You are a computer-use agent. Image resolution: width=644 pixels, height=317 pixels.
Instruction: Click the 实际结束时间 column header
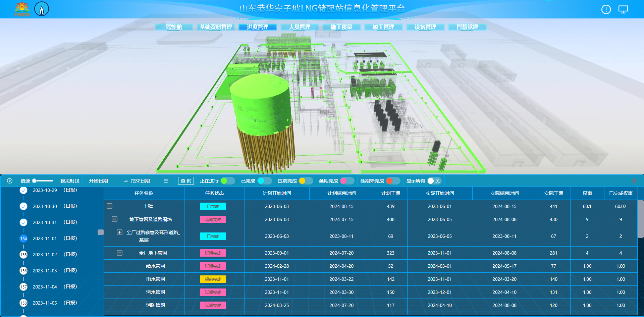[x=504, y=193]
